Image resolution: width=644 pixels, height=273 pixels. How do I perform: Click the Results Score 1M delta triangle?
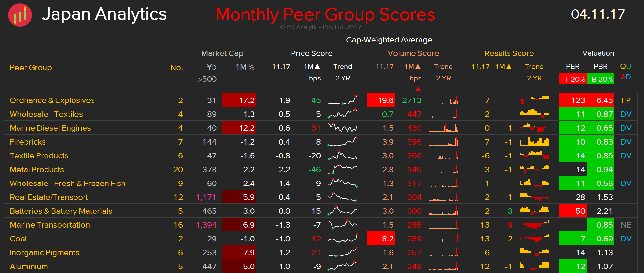tap(509, 67)
